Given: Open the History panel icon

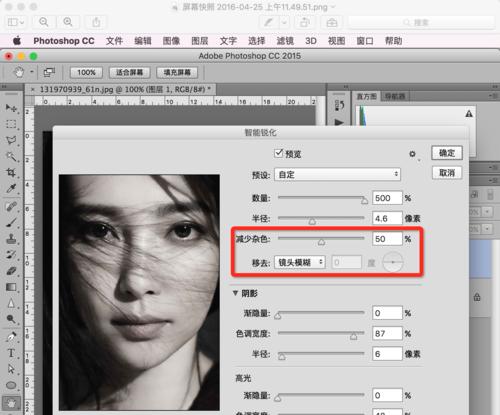Looking at the screenshot, I should click(x=339, y=106).
